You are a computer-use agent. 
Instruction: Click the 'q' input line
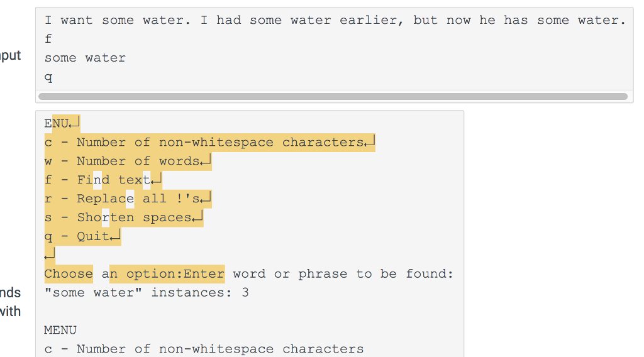point(48,77)
